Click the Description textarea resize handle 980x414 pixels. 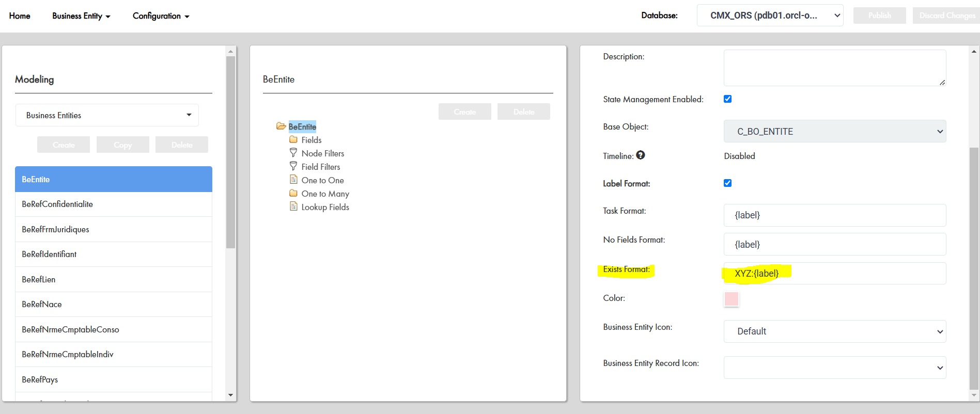[x=942, y=82]
